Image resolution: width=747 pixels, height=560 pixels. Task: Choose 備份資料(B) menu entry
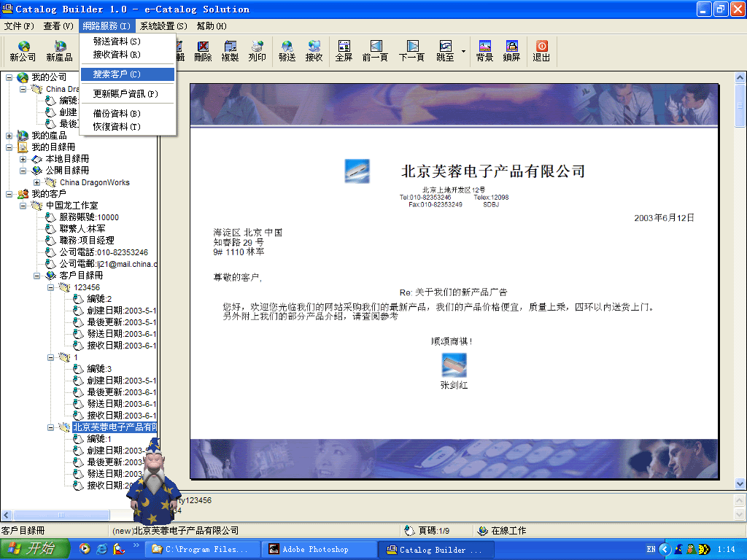click(x=127, y=113)
